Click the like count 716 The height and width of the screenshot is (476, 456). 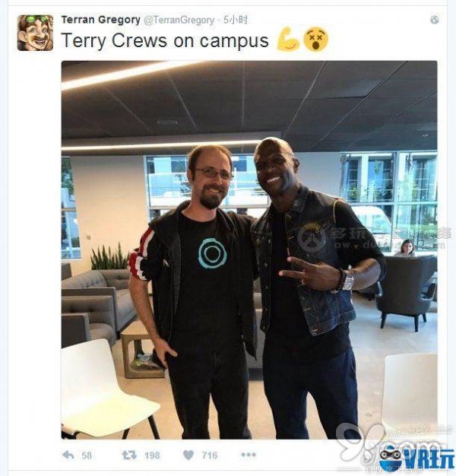tap(209, 455)
